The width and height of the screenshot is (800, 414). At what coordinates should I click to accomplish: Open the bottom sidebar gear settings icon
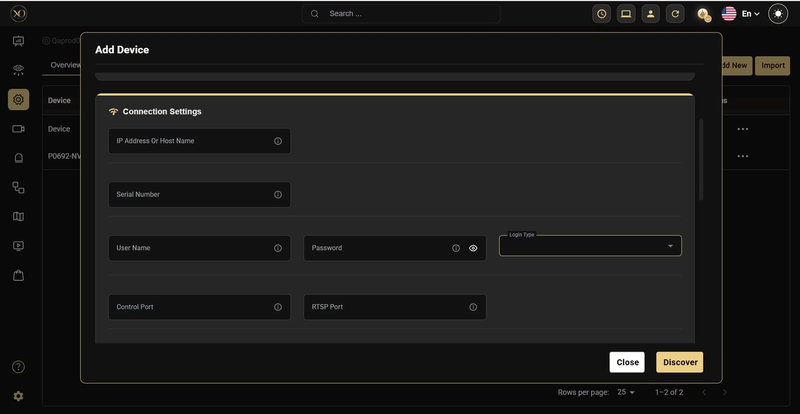point(18,396)
